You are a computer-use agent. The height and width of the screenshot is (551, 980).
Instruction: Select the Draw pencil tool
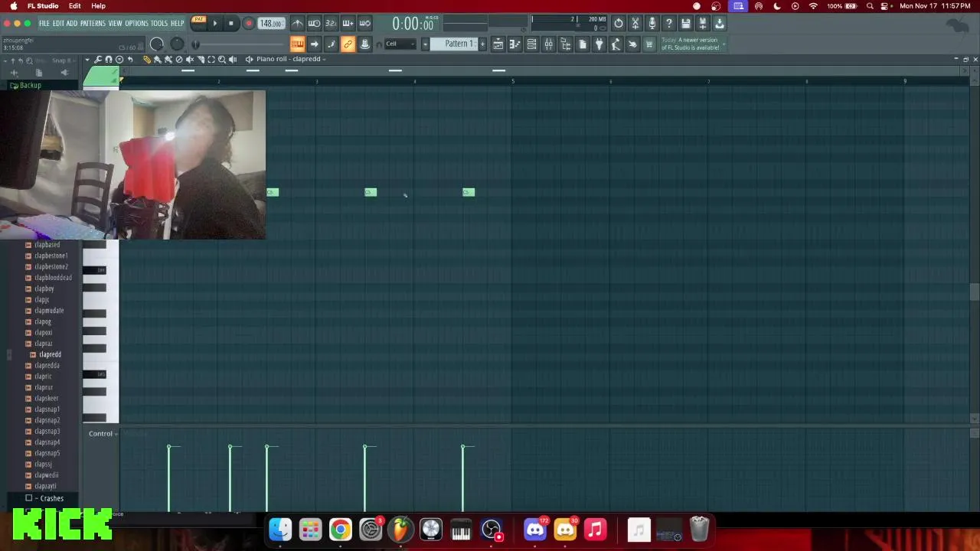147,59
